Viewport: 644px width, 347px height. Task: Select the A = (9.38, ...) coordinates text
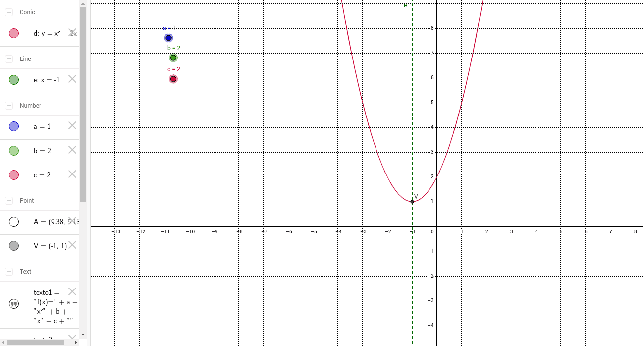pyautogui.click(x=56, y=222)
